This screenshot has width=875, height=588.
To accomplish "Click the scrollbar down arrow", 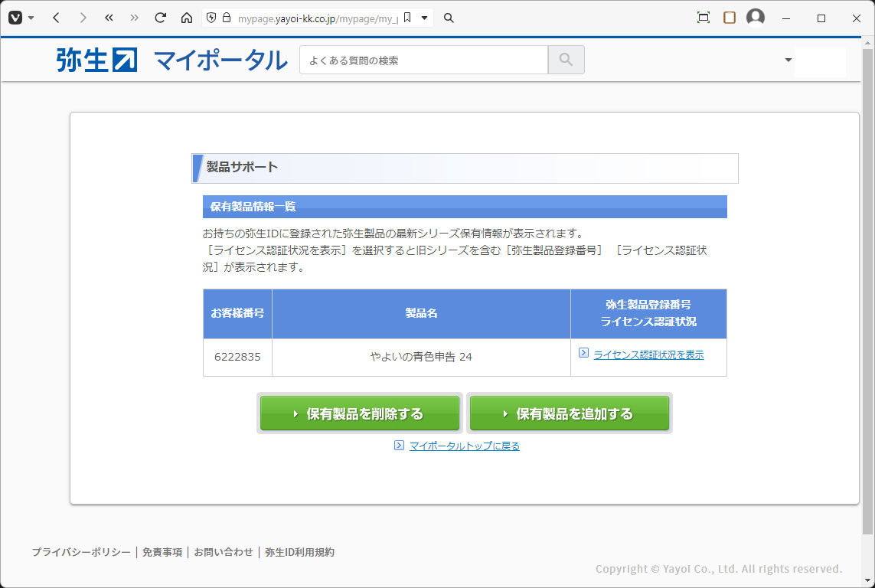I will (868, 581).
